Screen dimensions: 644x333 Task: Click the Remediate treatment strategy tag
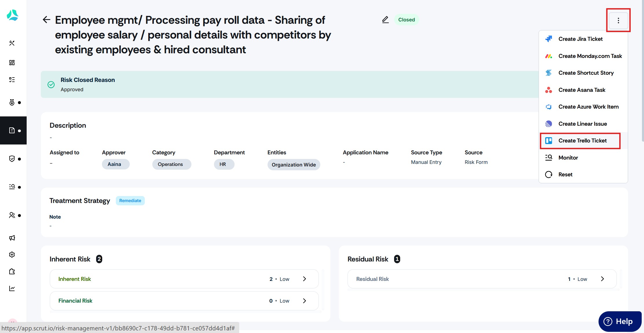click(x=130, y=201)
